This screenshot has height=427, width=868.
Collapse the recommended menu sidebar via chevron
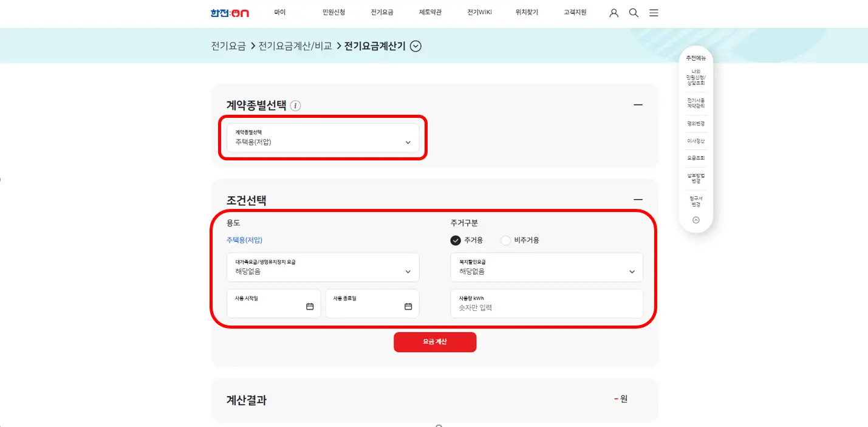[x=695, y=220]
